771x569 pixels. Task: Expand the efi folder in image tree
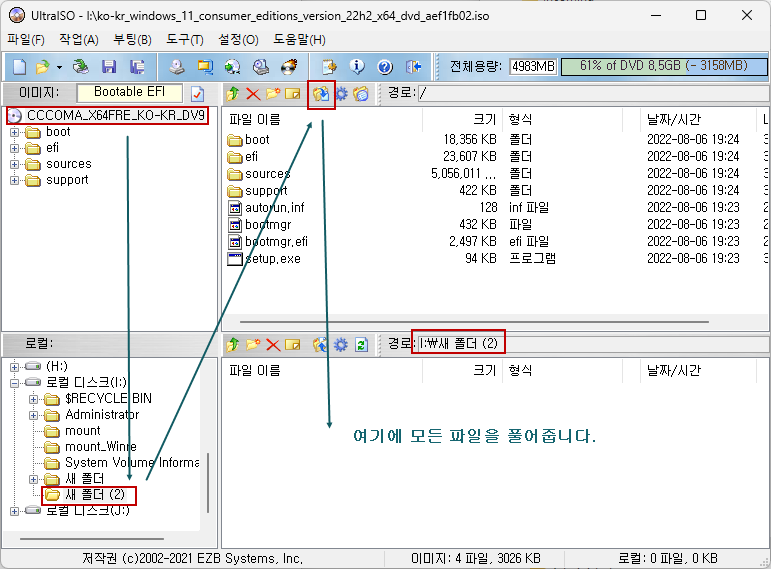pyautogui.click(x=15, y=149)
